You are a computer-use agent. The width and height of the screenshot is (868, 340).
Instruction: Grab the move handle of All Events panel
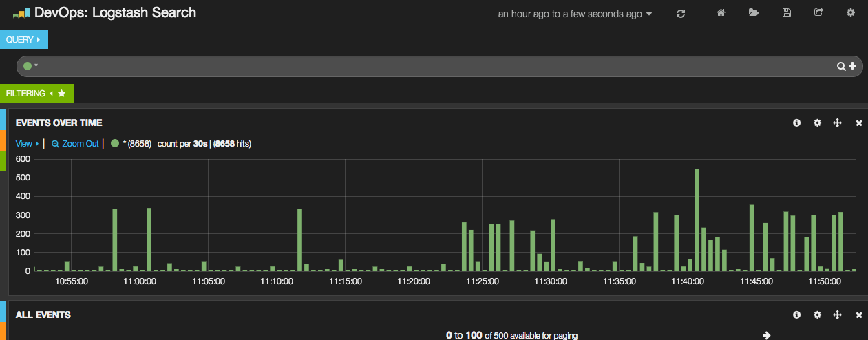838,315
